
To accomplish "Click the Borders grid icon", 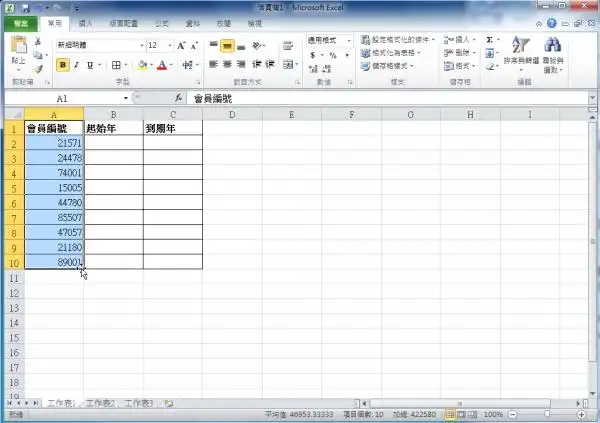I will pos(116,65).
